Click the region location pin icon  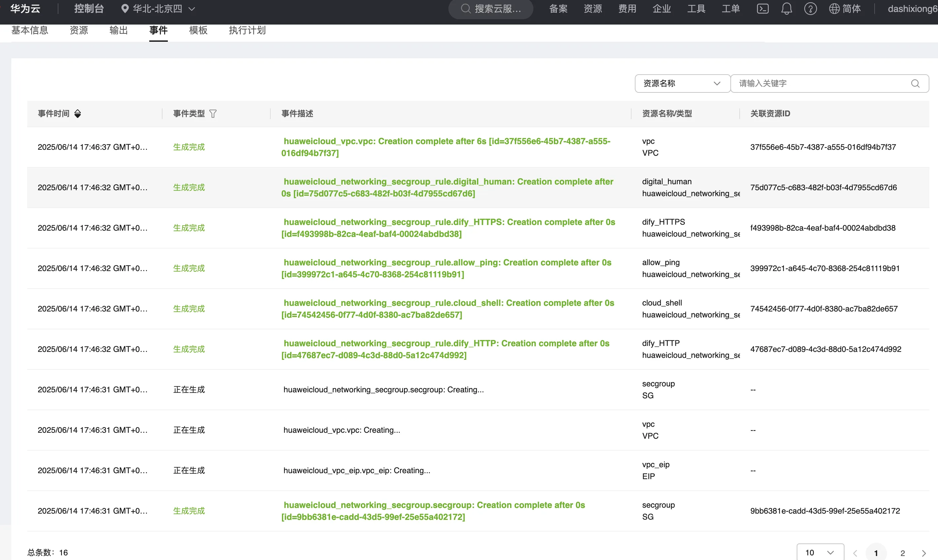point(125,9)
